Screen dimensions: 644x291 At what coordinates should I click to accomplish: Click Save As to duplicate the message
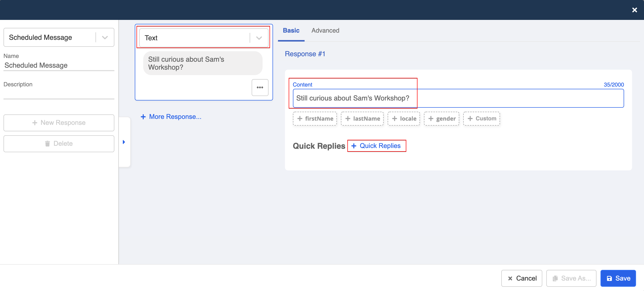point(571,278)
